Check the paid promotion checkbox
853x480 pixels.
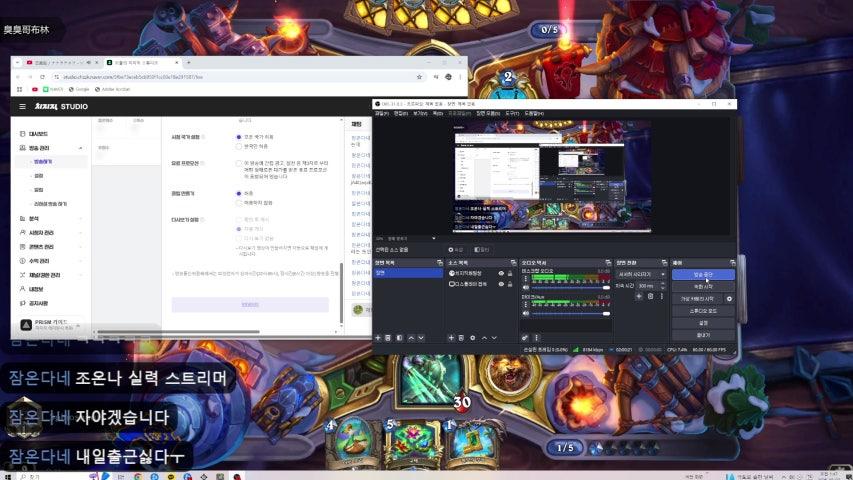point(238,163)
